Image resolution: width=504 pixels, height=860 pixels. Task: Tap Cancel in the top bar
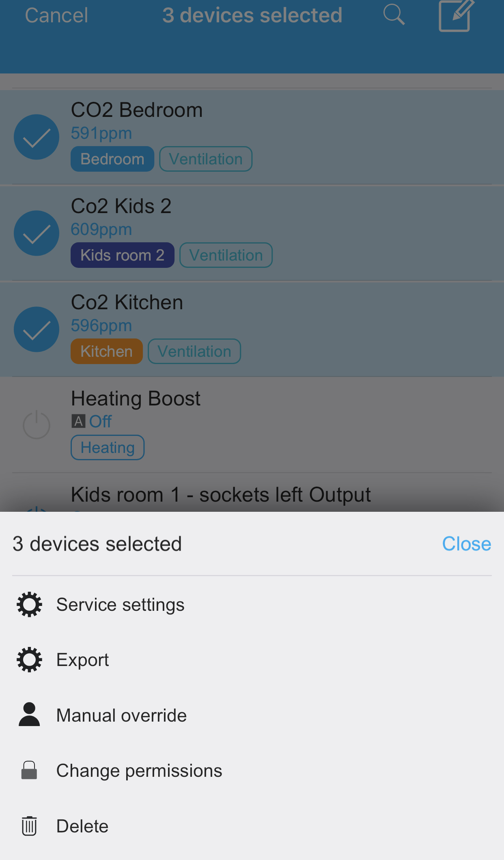(56, 15)
